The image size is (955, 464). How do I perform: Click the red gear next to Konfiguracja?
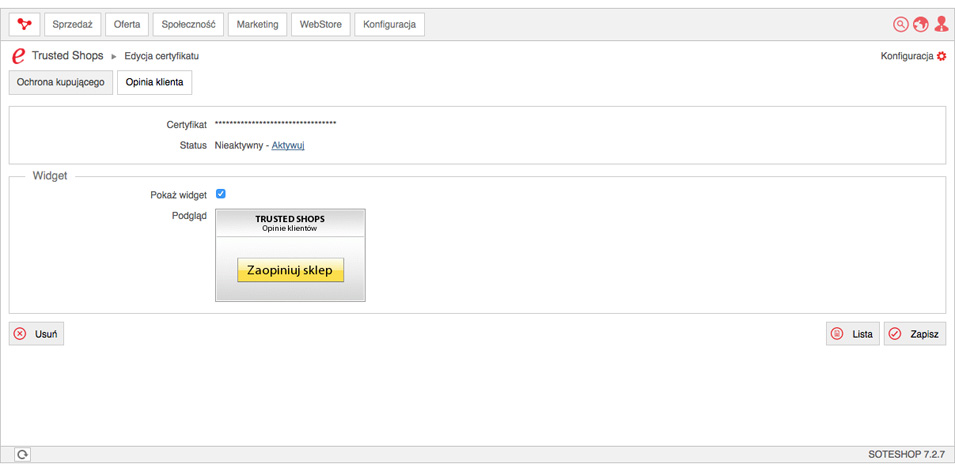pos(942,56)
